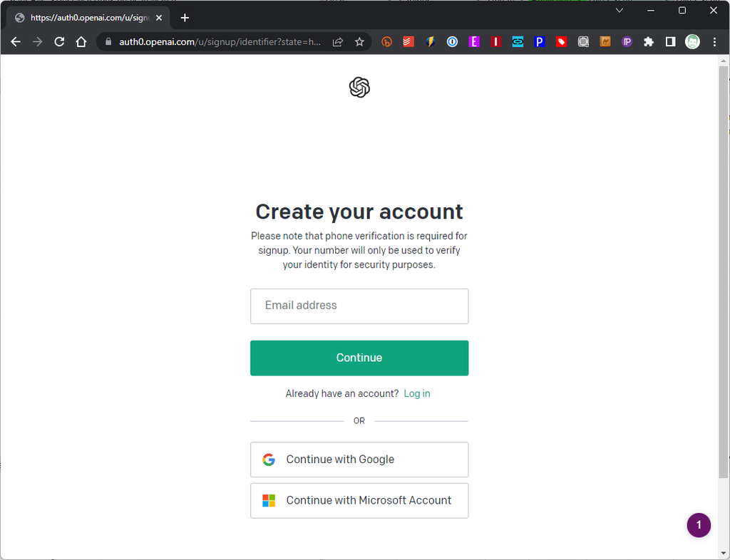Open the Chrome three-dot menu
The width and height of the screenshot is (730, 560).
(x=715, y=41)
